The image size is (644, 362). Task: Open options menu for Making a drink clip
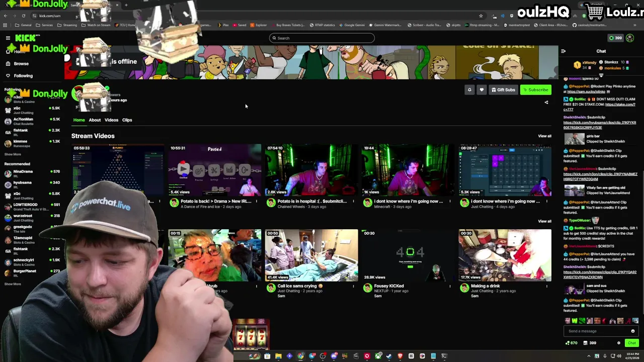point(546,287)
